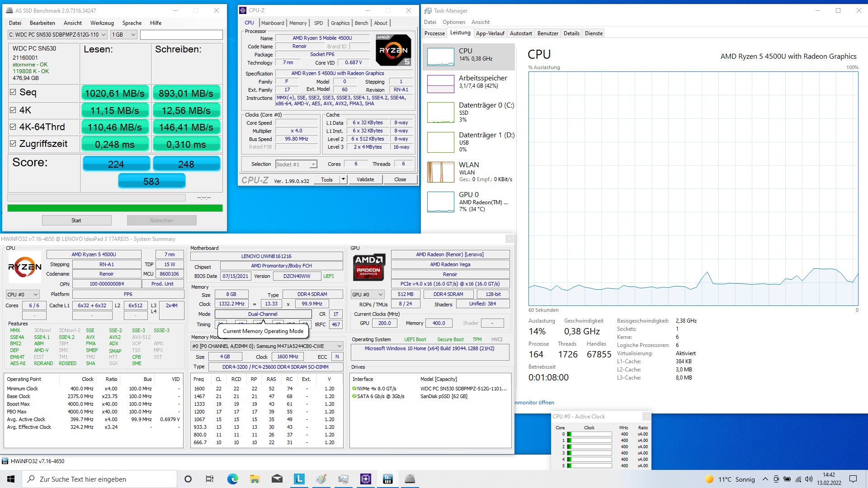Open 1 GB test size dropdown
The image size is (868, 488).
coord(123,35)
